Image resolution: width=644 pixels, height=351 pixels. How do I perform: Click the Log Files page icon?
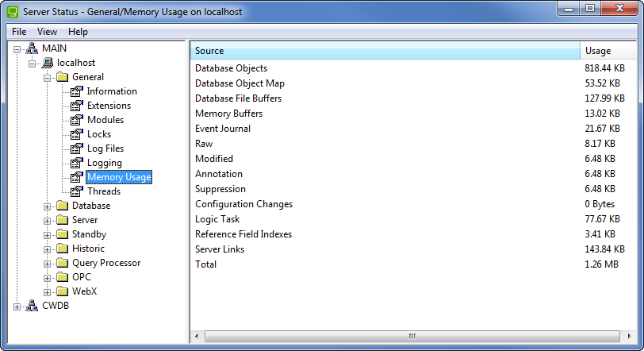click(x=77, y=148)
